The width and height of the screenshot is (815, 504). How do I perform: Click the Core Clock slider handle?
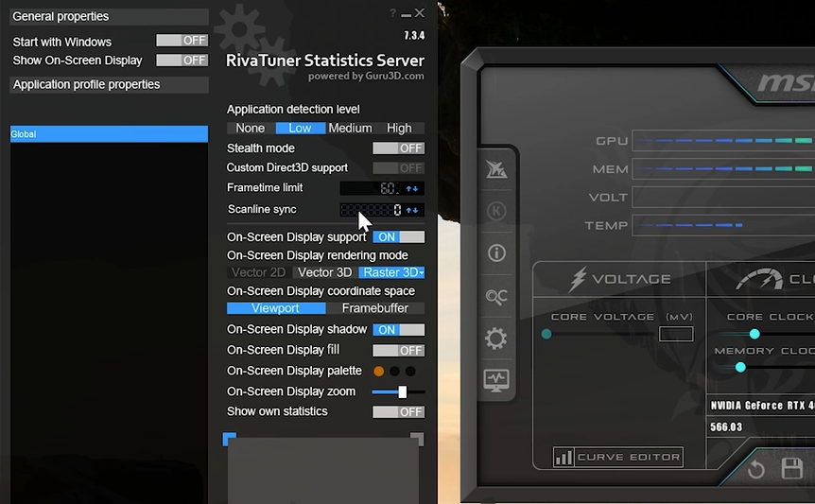pyautogui.click(x=754, y=334)
